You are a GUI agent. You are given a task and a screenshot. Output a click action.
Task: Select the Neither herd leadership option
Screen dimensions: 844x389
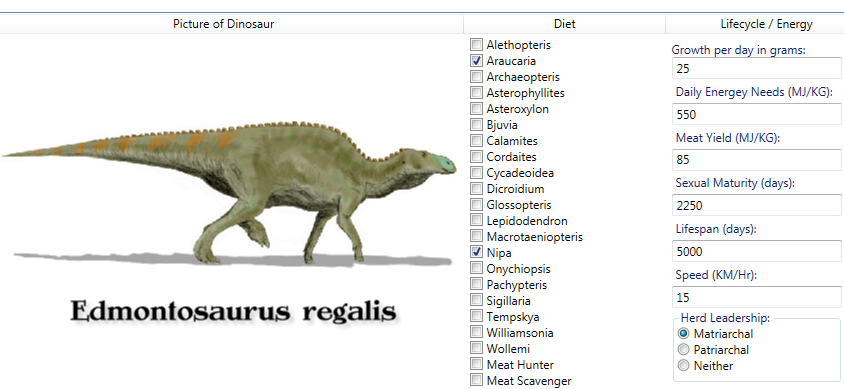[x=684, y=365]
